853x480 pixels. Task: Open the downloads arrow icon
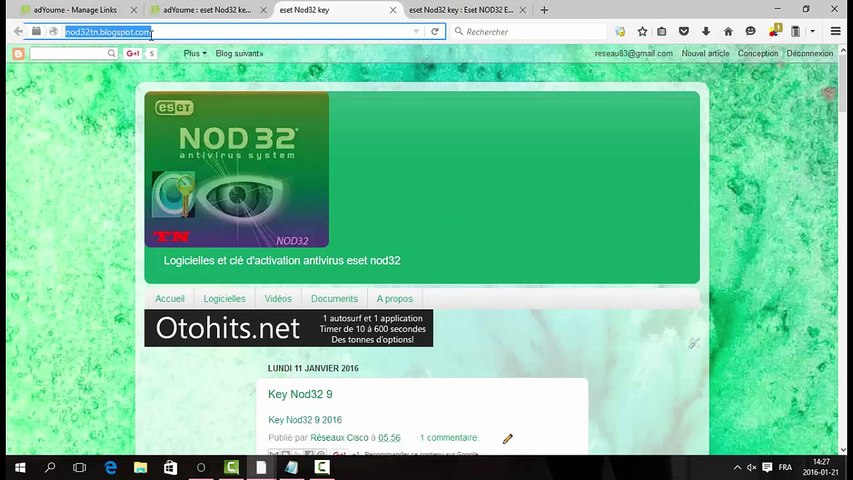click(x=706, y=32)
